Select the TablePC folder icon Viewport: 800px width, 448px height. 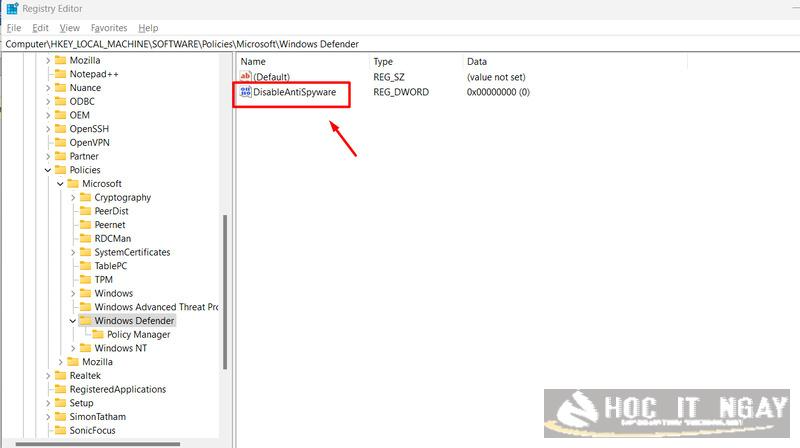click(x=86, y=266)
